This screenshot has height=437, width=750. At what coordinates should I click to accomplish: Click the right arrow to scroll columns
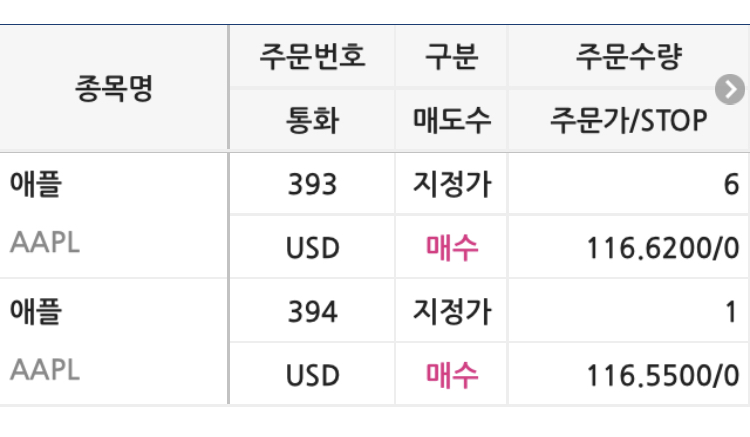pos(731,91)
